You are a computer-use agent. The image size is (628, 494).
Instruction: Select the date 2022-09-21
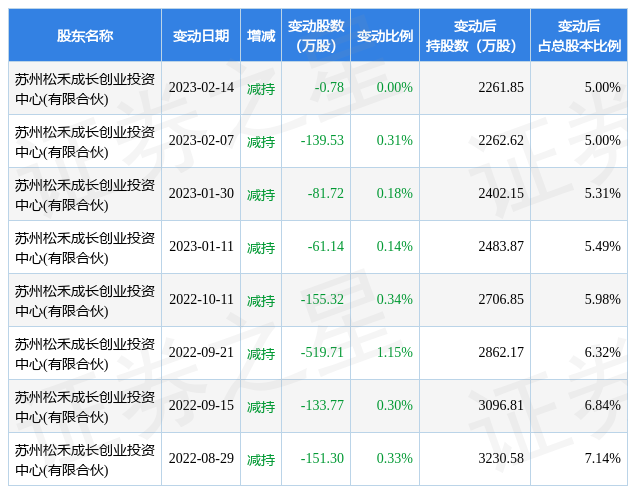[201, 352]
